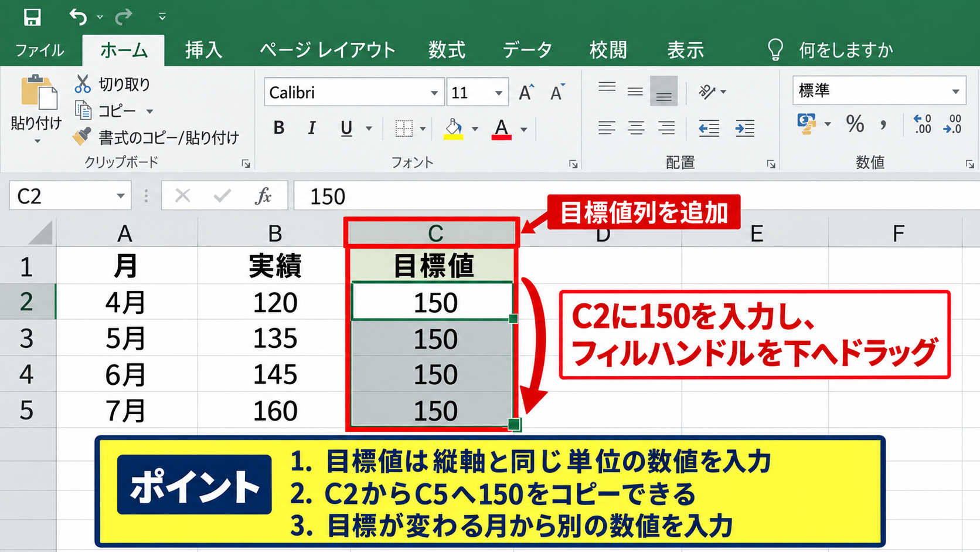Click the cancel X icon in formula bar
Screen dimensions: 980x552
point(183,196)
